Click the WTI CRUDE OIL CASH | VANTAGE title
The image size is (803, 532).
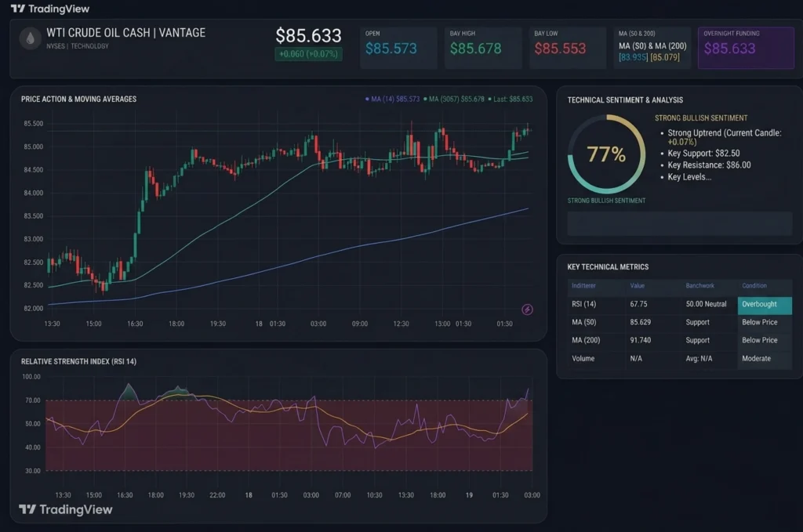click(x=125, y=33)
